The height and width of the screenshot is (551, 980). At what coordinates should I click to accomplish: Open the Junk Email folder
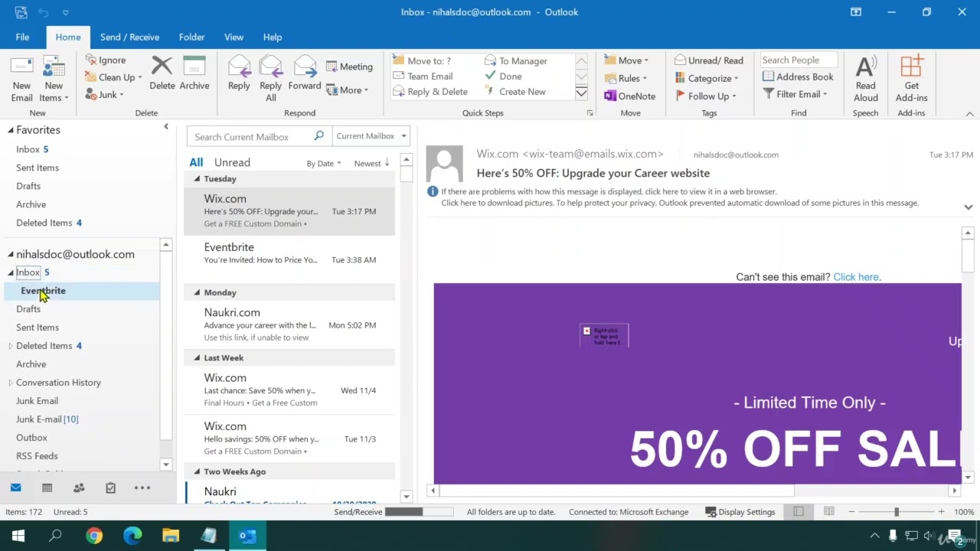pyautogui.click(x=37, y=401)
